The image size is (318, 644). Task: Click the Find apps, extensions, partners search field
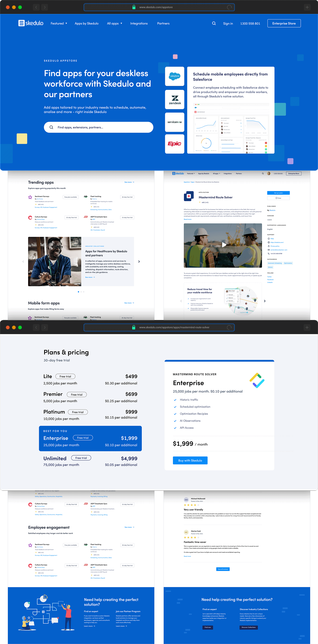(x=99, y=127)
